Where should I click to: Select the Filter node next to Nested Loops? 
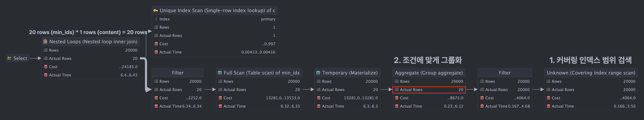click(177, 73)
